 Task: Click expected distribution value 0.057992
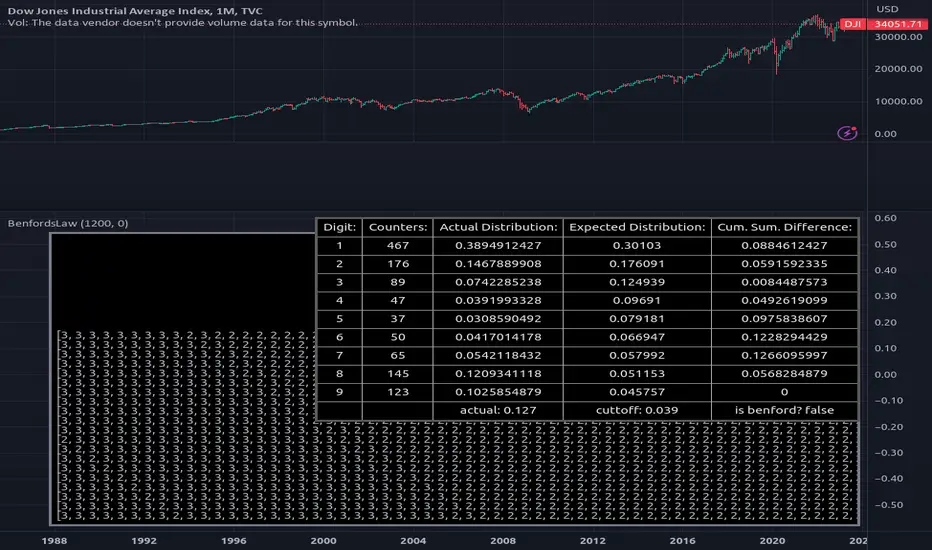(x=637, y=356)
